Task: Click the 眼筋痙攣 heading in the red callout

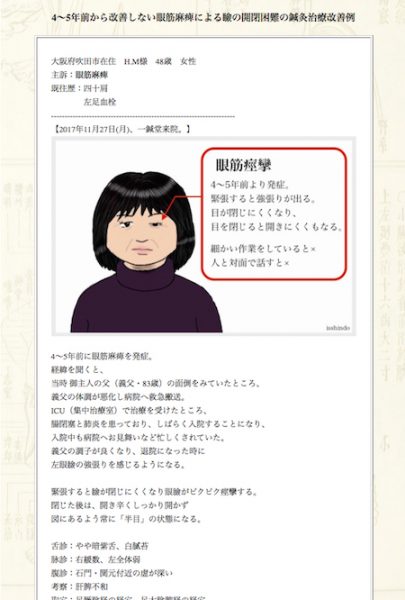Action: (x=243, y=165)
